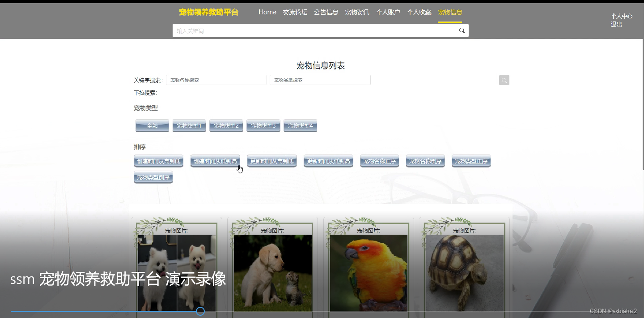Click the 宠物名称搜索 input field
The image size is (644, 318).
(216, 80)
